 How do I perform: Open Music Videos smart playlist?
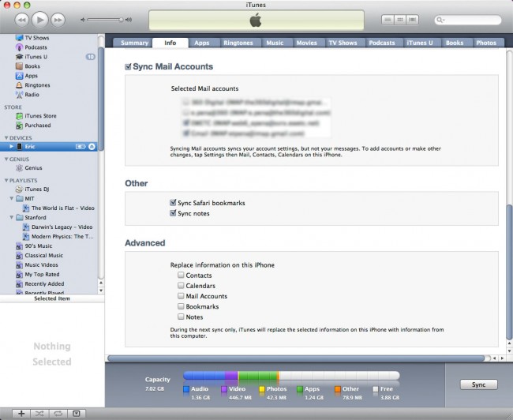(x=41, y=264)
